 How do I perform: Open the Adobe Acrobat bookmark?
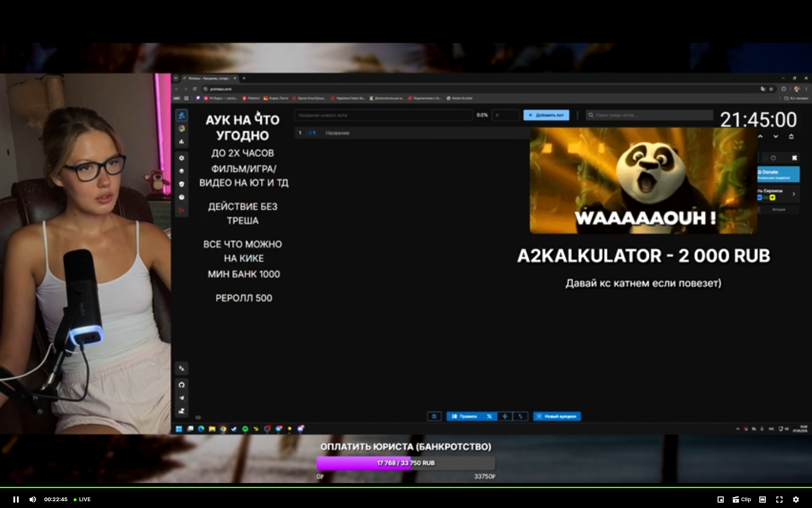[x=459, y=98]
